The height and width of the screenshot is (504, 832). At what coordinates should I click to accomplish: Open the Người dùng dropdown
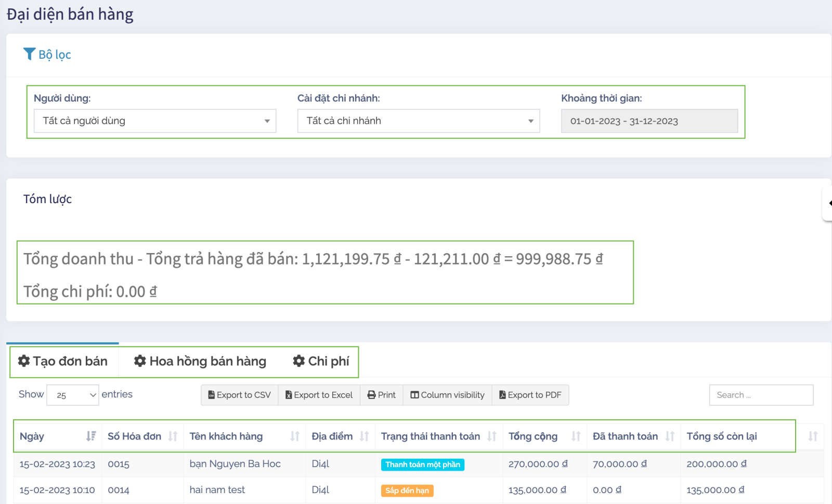(154, 121)
